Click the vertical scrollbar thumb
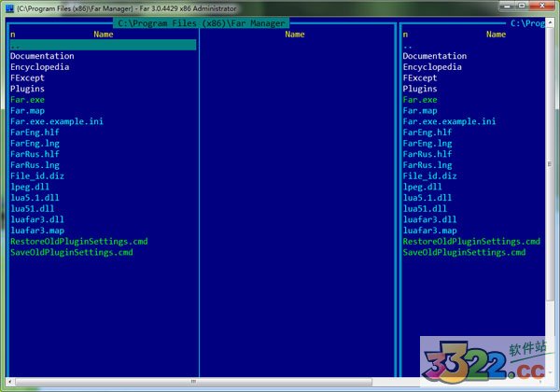This screenshot has width=560, height=392. (550, 164)
